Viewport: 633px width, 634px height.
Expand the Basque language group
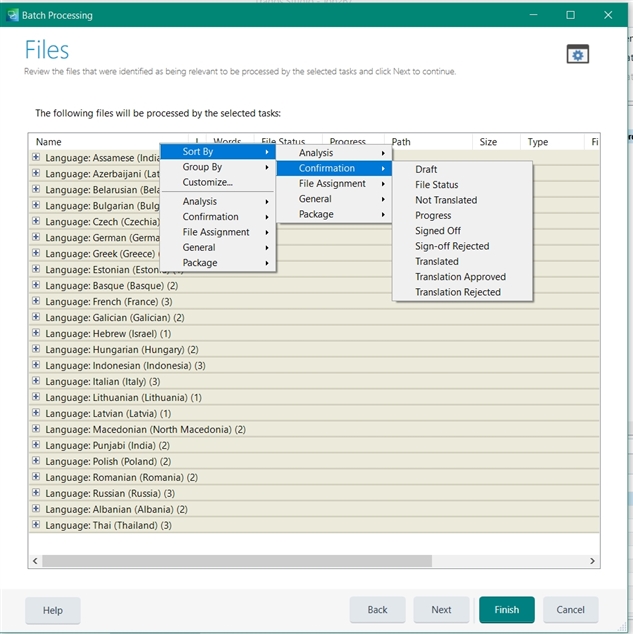(36, 285)
